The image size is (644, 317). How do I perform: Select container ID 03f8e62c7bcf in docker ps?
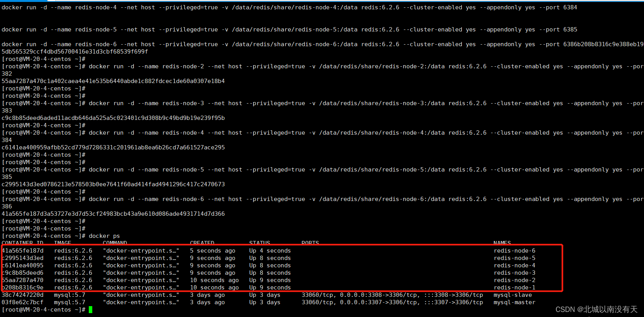coord(22,302)
